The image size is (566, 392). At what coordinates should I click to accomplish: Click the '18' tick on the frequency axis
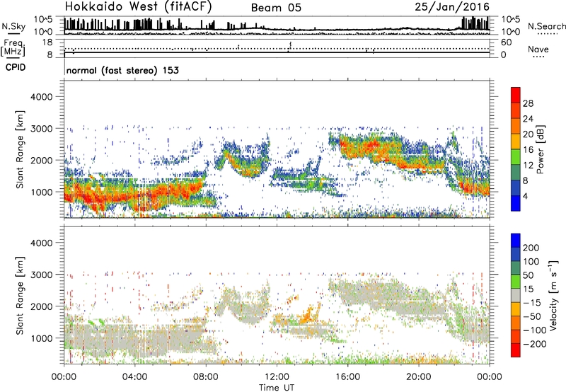click(x=47, y=42)
